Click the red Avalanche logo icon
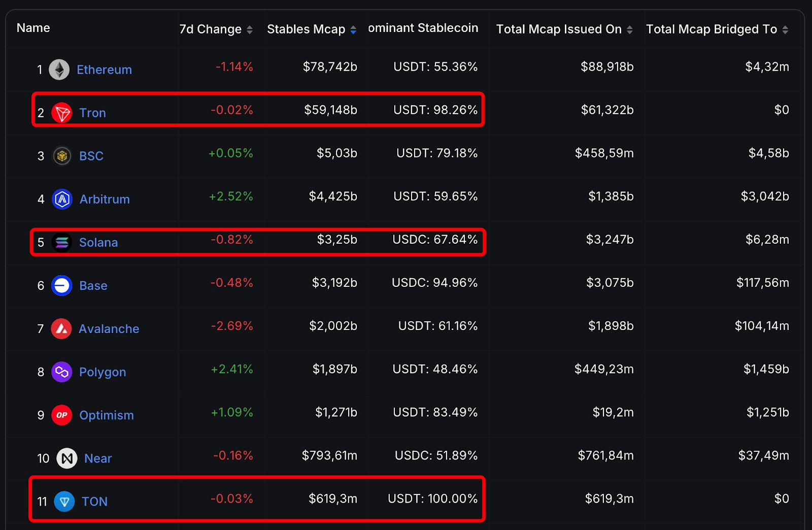Viewport: 812px width, 530px height. point(61,329)
